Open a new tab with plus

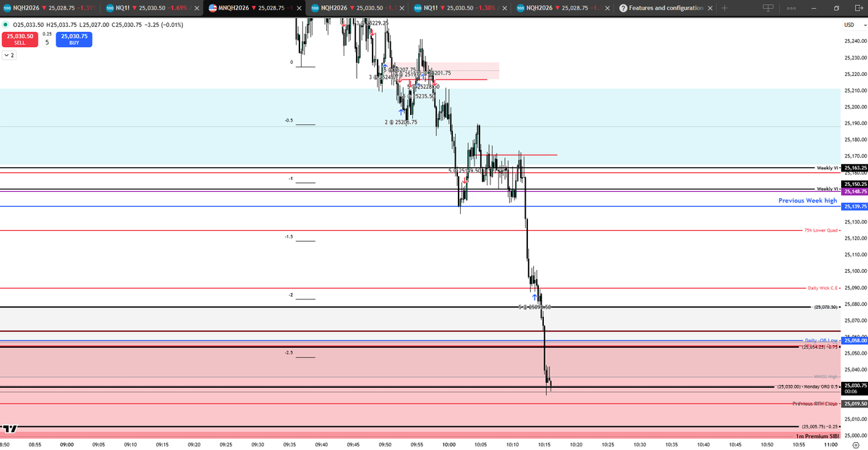[x=724, y=8]
